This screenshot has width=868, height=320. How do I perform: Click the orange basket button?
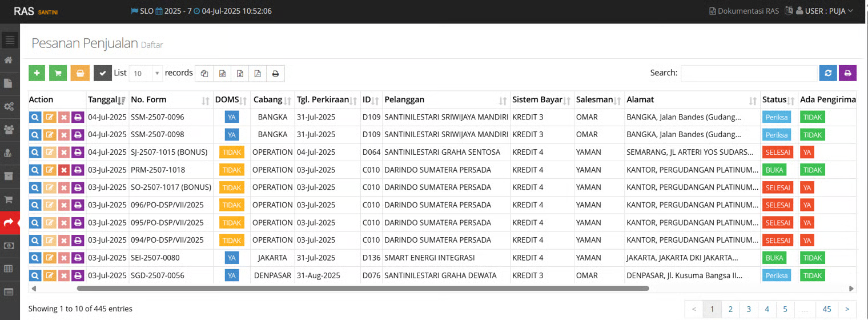[x=80, y=73]
